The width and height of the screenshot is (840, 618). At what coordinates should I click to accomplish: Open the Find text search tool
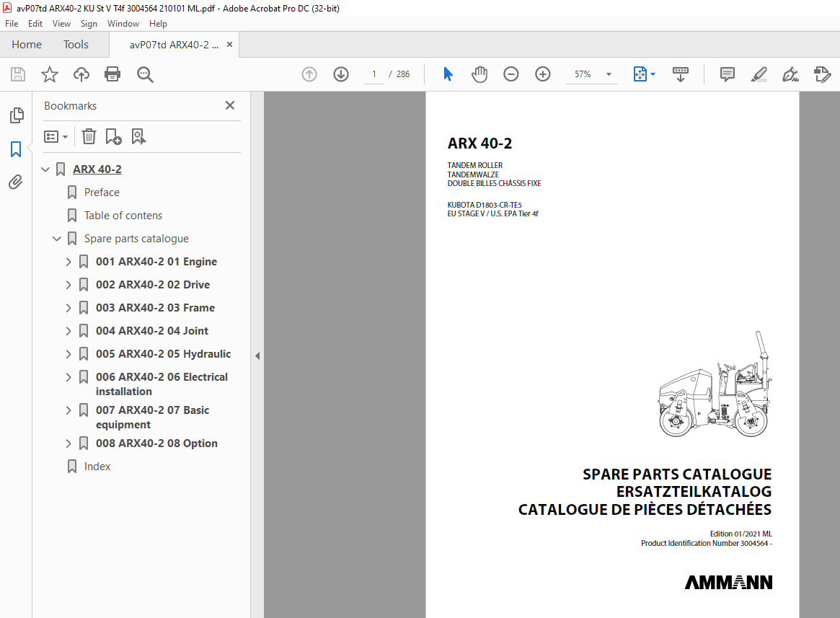(145, 74)
